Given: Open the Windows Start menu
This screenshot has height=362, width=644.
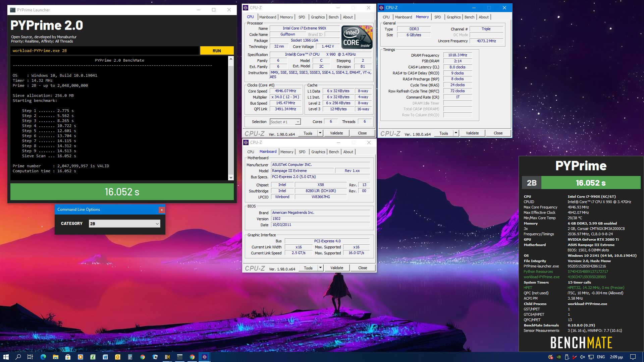Looking at the screenshot, I should point(6,357).
